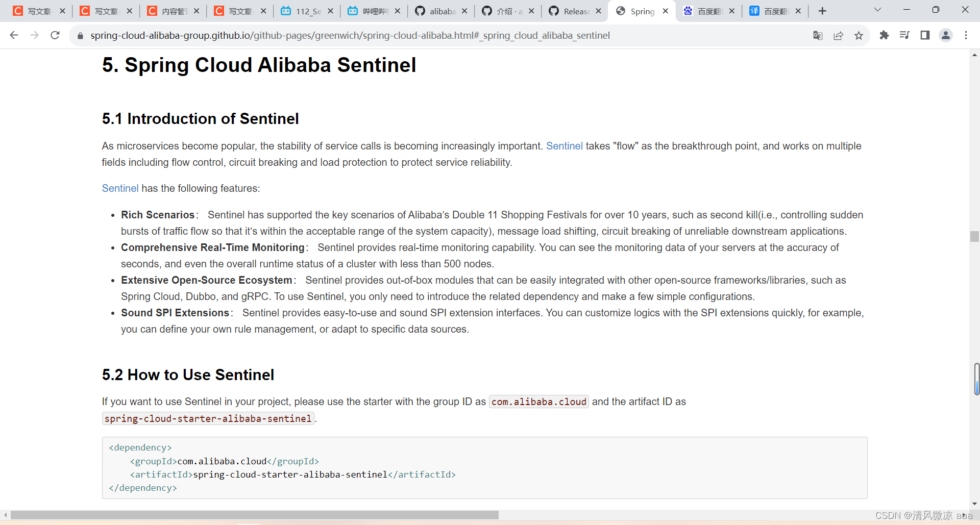Open the media control playlist icon
980x525 pixels.
coord(904,35)
